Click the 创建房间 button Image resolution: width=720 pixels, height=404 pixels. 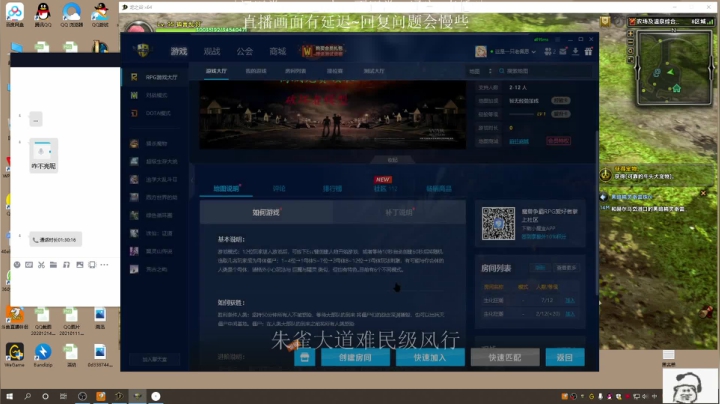[355, 357]
